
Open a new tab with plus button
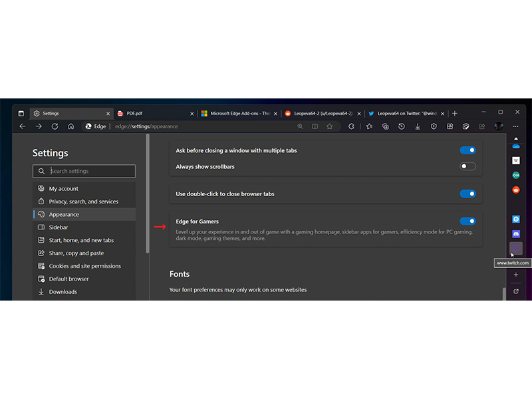(455, 113)
